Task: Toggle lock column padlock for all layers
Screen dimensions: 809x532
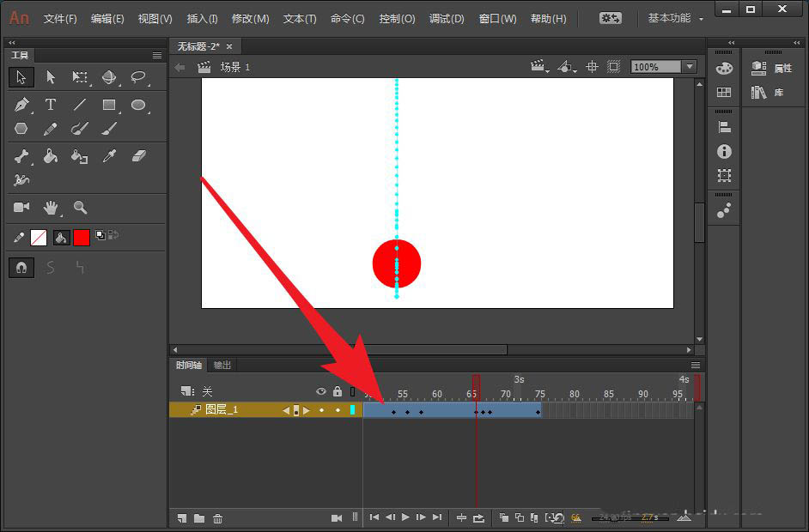Action: [x=338, y=391]
